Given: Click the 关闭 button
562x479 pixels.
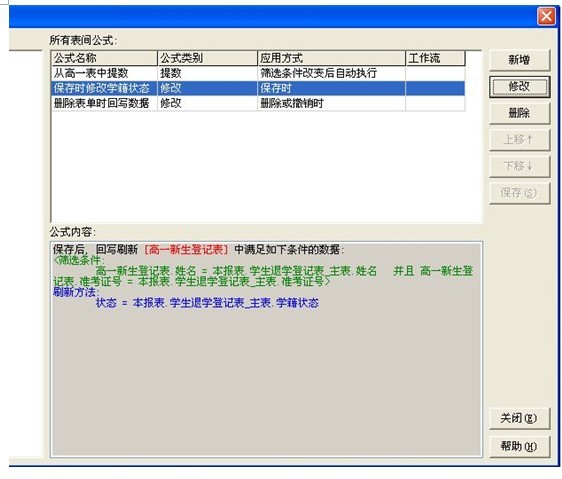Looking at the screenshot, I should pyautogui.click(x=519, y=418).
